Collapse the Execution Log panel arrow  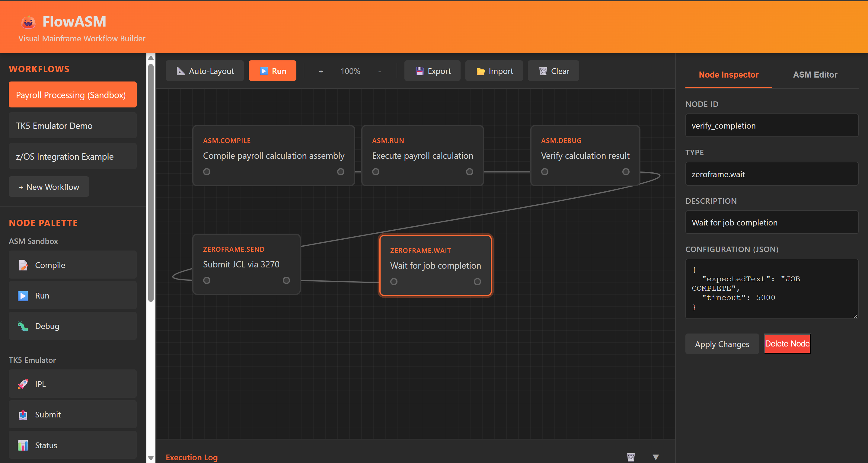pyautogui.click(x=656, y=457)
